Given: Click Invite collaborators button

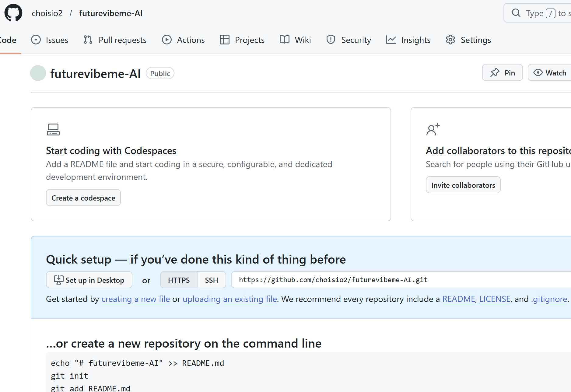Looking at the screenshot, I should pyautogui.click(x=463, y=185).
